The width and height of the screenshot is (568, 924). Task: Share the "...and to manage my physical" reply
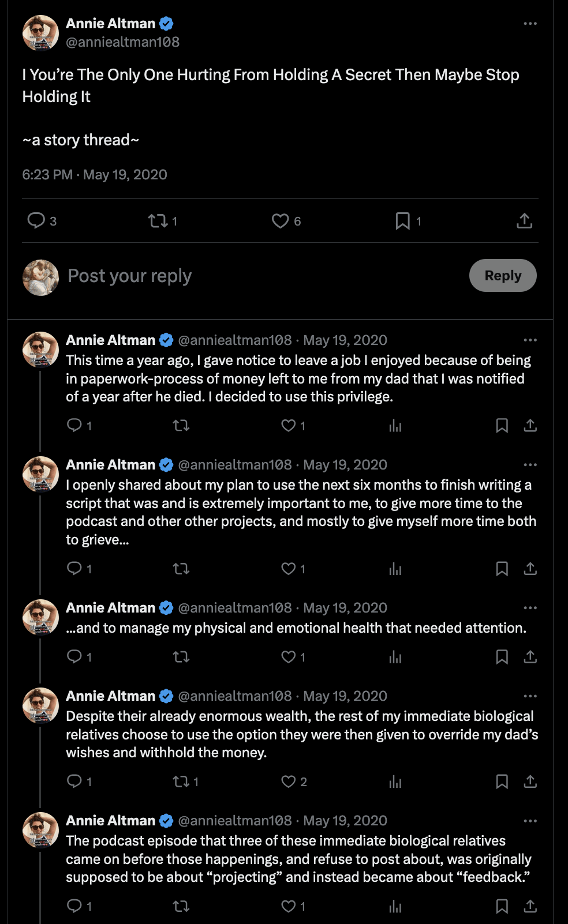[x=530, y=657]
